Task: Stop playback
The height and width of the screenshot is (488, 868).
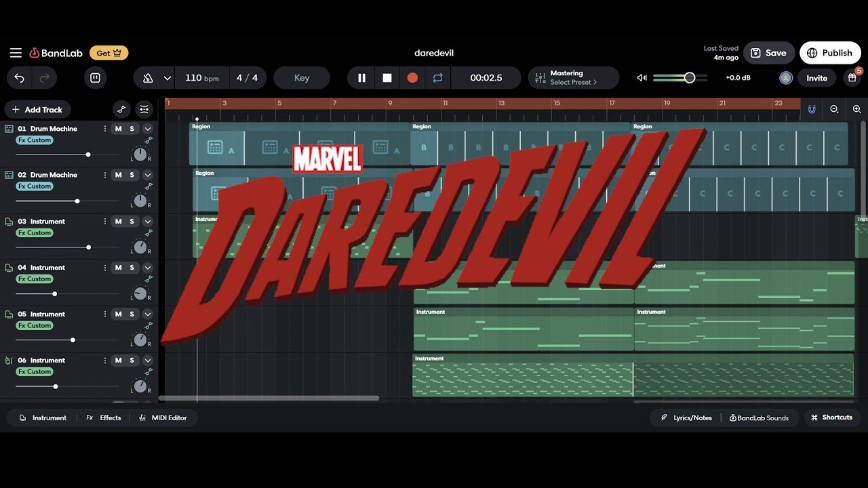Action: (387, 78)
